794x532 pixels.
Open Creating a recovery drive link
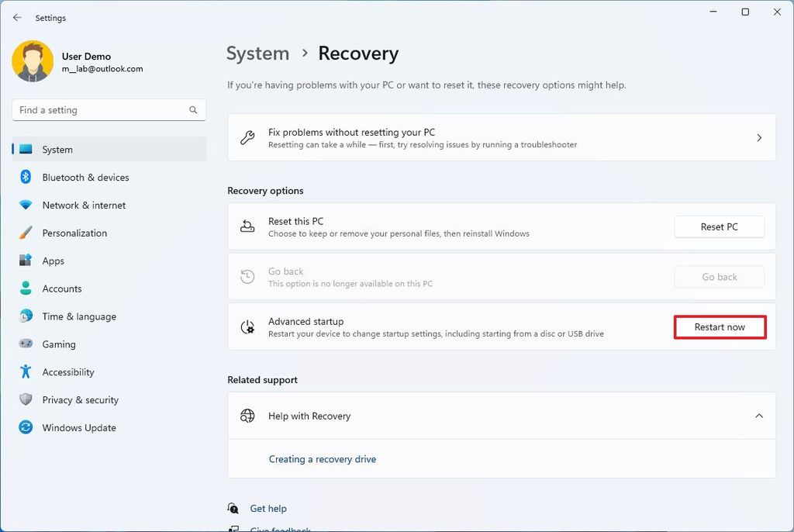click(323, 459)
